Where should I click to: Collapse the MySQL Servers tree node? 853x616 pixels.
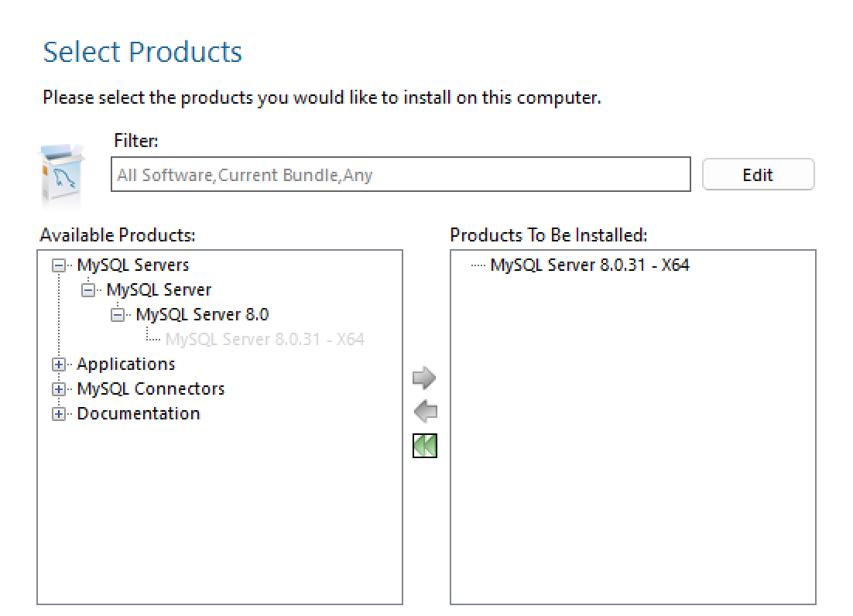(59, 265)
